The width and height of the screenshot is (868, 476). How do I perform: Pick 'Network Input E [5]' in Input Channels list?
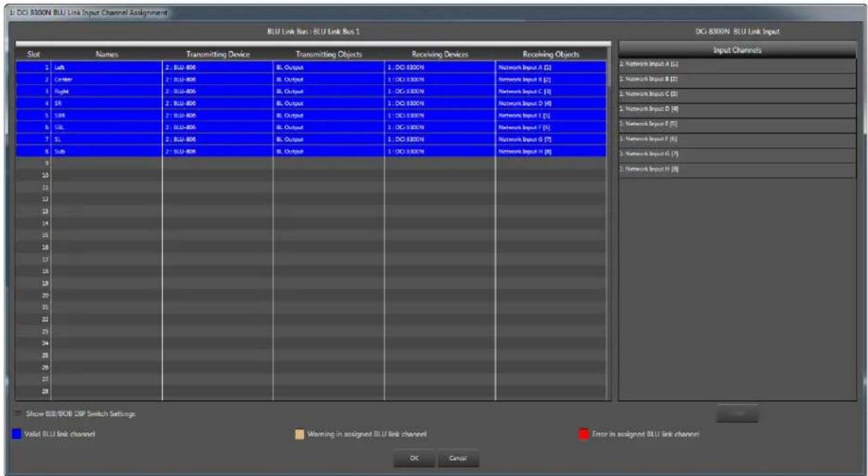tap(737, 124)
